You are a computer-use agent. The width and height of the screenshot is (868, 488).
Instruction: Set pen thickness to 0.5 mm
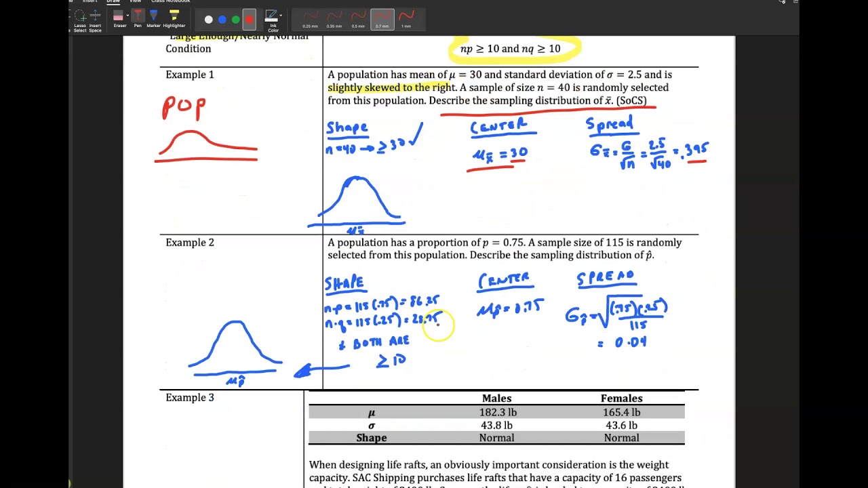click(x=358, y=19)
